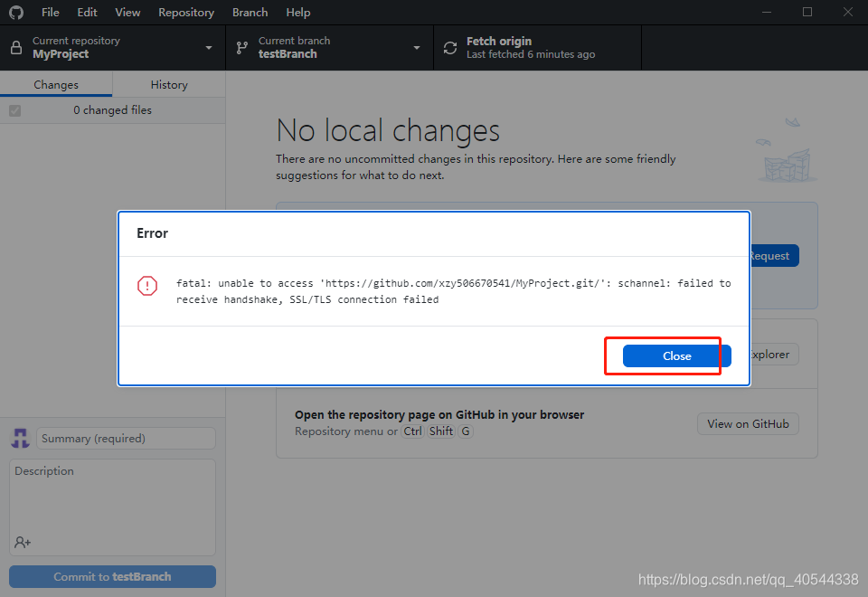
Task: Open the Edit menu
Action: tap(87, 12)
